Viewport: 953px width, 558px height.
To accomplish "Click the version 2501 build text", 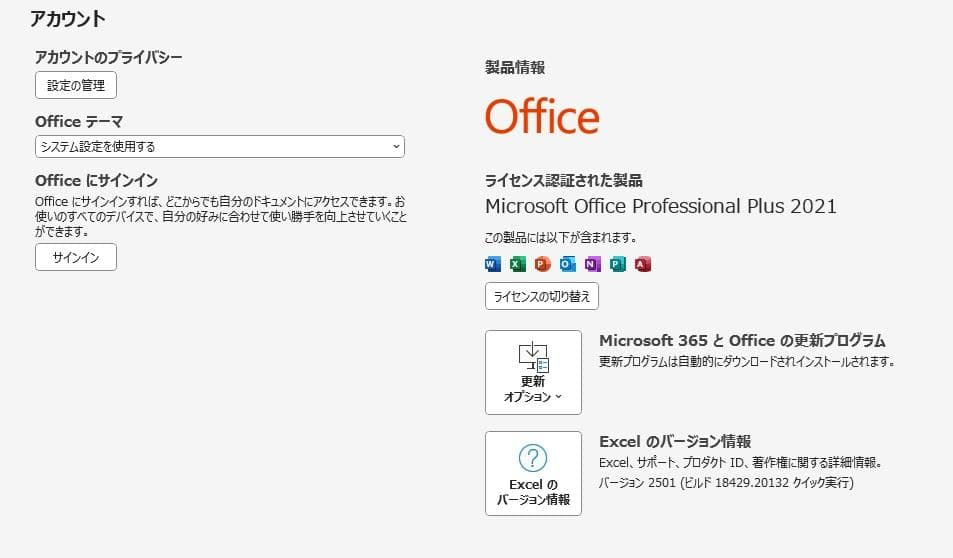I will 726,482.
